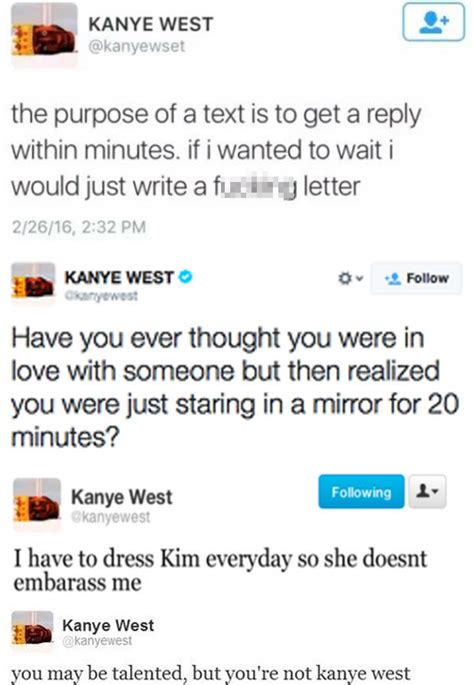Click the KANYE WEST name on first tweet
Viewport: 474px width, 685px height.
pyautogui.click(x=151, y=24)
